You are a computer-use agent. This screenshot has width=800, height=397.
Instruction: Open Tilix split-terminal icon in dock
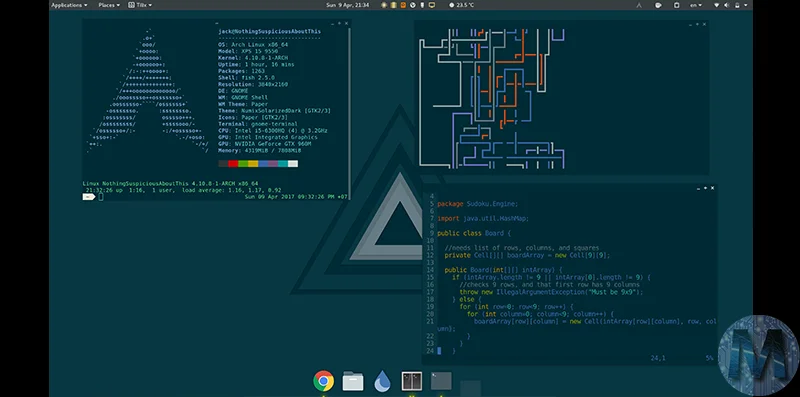point(411,381)
